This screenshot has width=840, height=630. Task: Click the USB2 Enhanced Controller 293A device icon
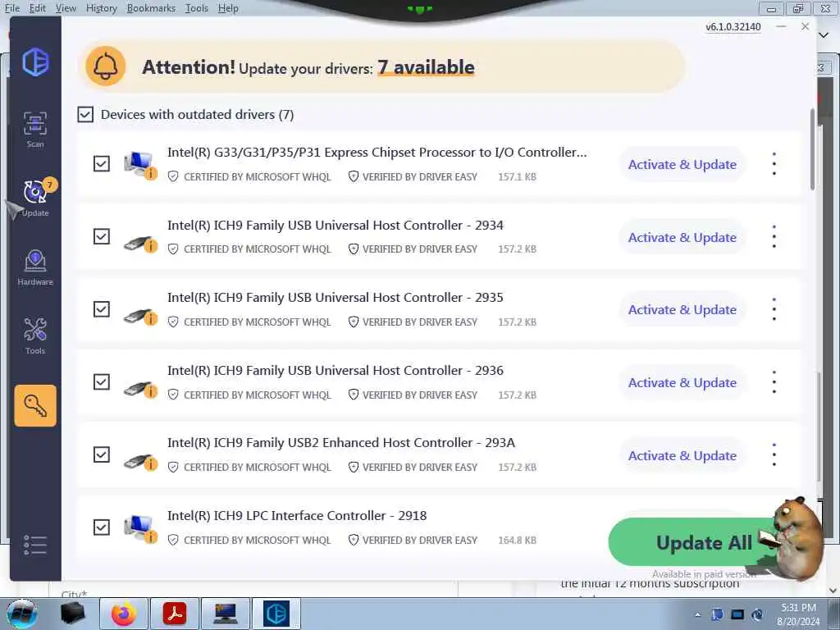point(140,462)
